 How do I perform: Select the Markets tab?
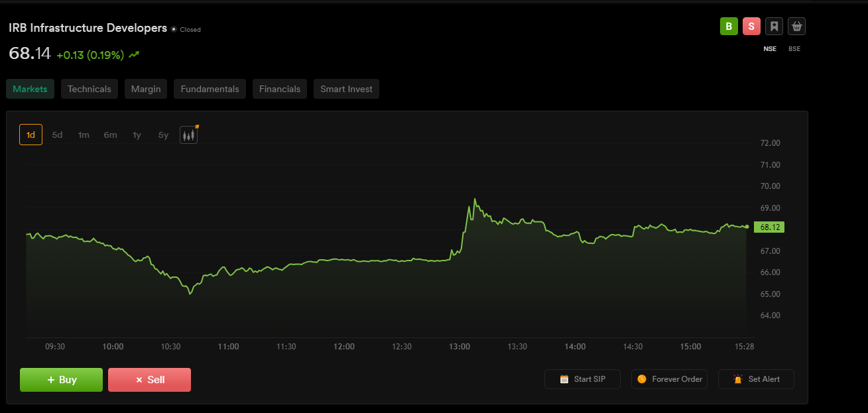30,89
